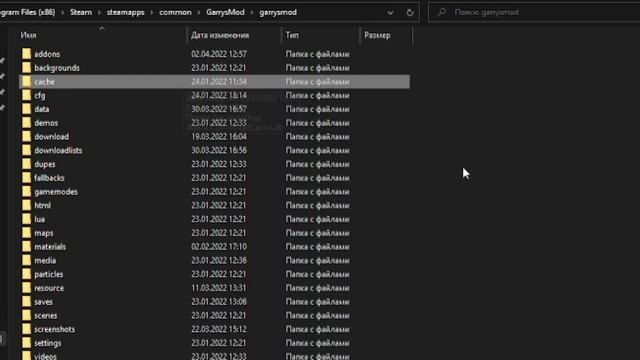Select the lua folder icon
Viewport: 640px width, 360px height.
pos(27,219)
